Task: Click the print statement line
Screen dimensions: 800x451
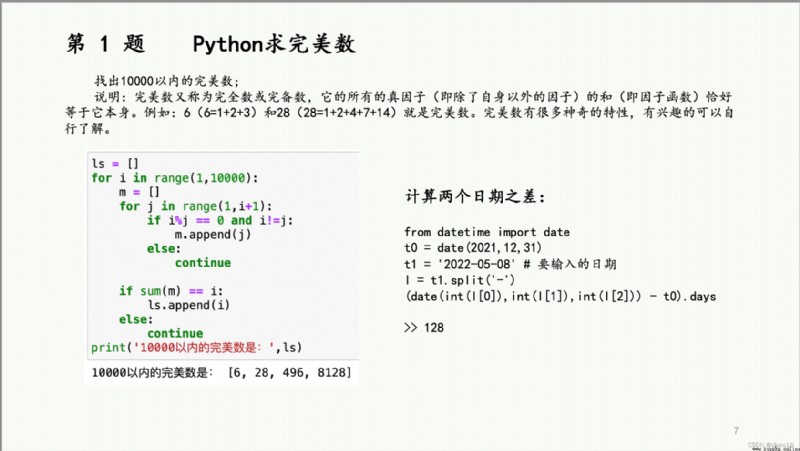Action: (x=196, y=347)
